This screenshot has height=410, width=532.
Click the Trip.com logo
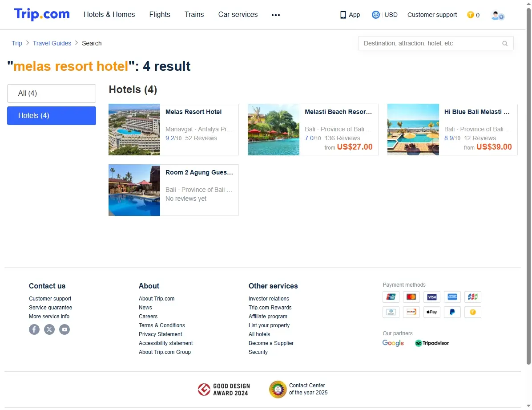click(42, 14)
